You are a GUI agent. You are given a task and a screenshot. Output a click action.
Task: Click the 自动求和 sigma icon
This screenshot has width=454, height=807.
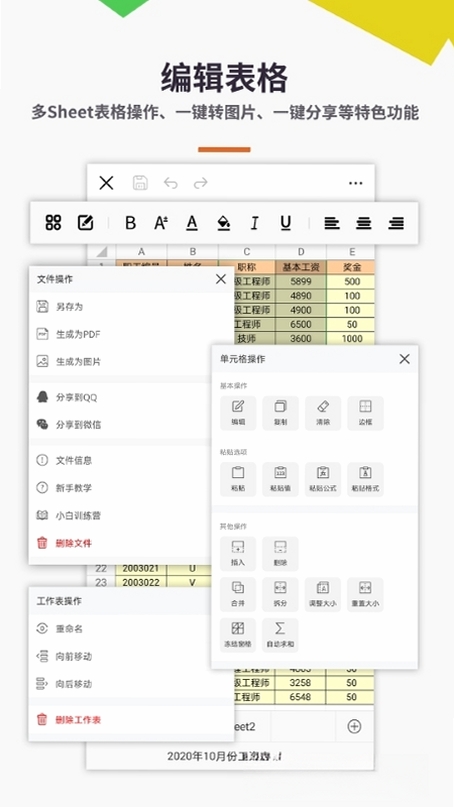281,635
